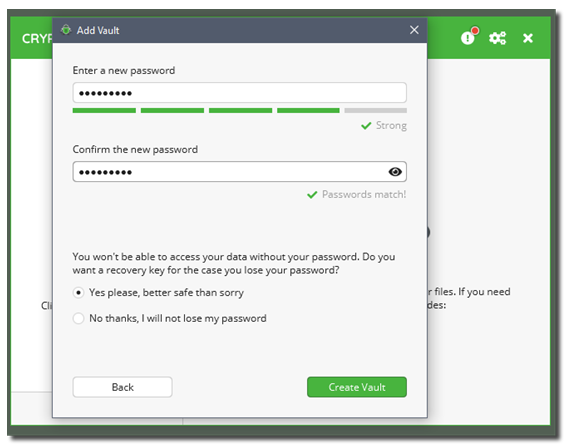
Task: Click the recovery key question text
Action: [234, 264]
